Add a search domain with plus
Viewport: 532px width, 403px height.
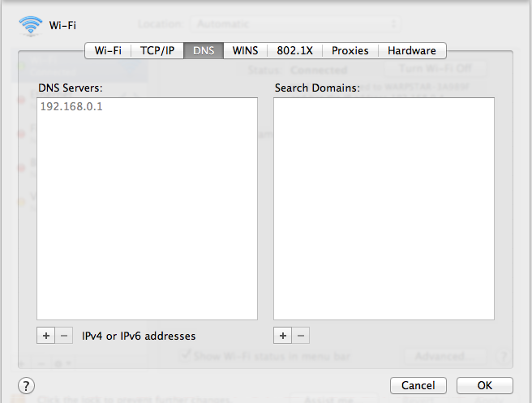282,336
